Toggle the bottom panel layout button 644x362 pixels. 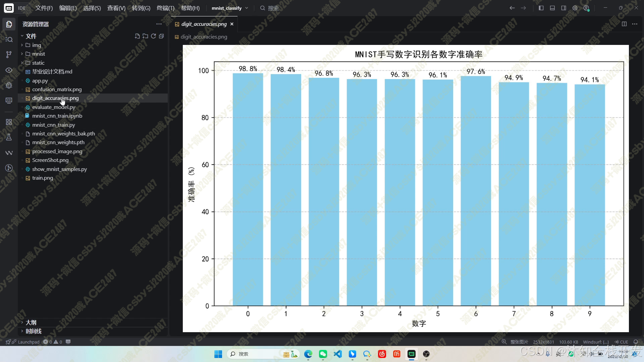(552, 8)
